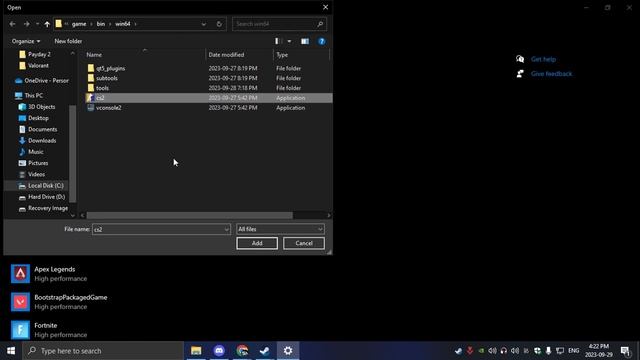This screenshot has height=360, width=640.
Task: Open Get help link in Settings
Action: tap(543, 59)
